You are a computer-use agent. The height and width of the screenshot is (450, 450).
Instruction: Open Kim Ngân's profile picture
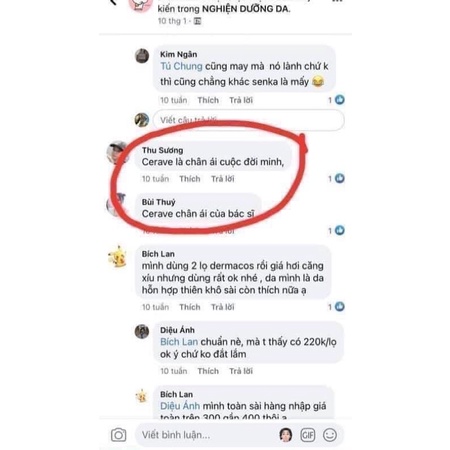142,56
